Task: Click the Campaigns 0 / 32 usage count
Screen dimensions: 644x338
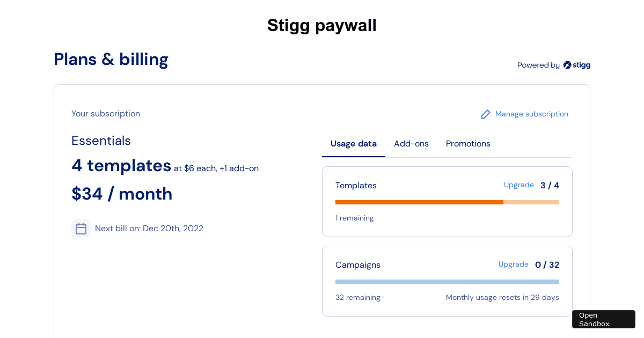Action: [x=547, y=265]
